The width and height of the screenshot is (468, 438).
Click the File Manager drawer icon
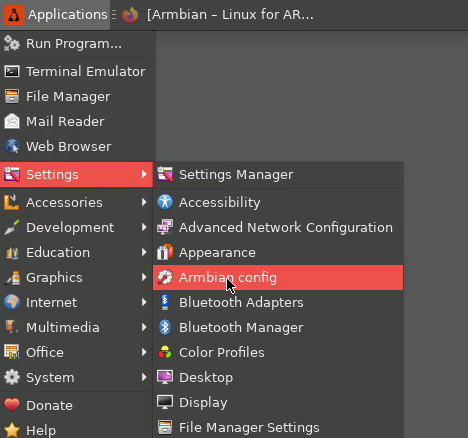click(12, 96)
